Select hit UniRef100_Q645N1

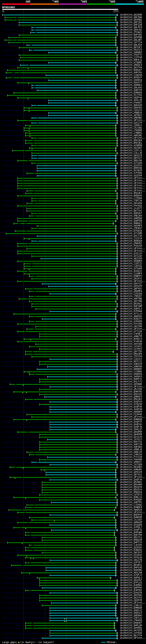[131, 20]
